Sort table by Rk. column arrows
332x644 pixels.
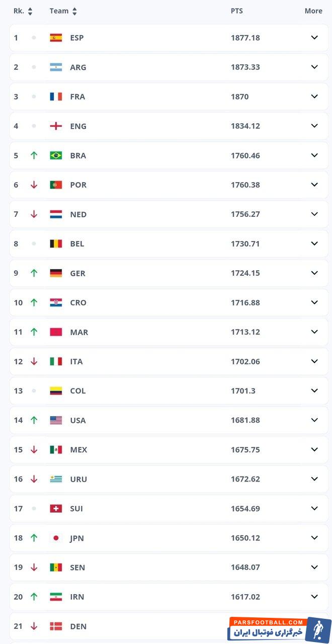[30, 11]
